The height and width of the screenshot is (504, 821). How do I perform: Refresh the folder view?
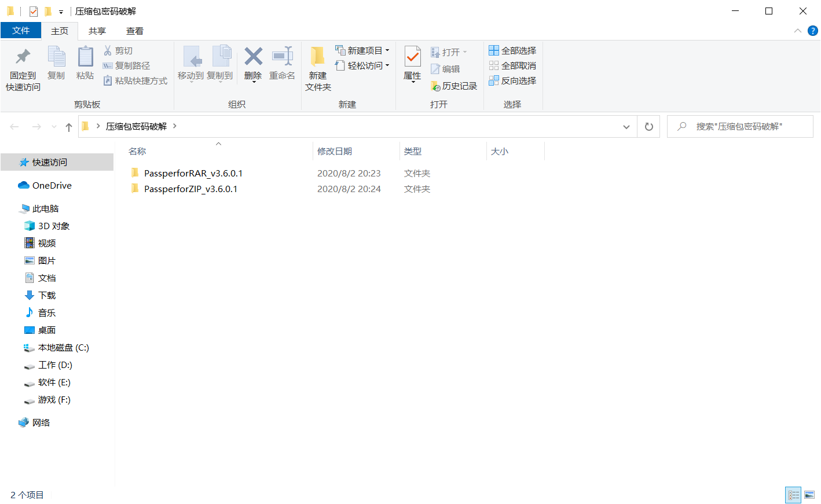coord(648,126)
